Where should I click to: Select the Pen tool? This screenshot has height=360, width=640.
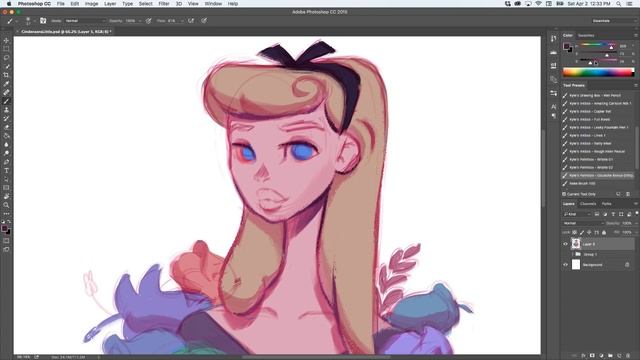6,162
